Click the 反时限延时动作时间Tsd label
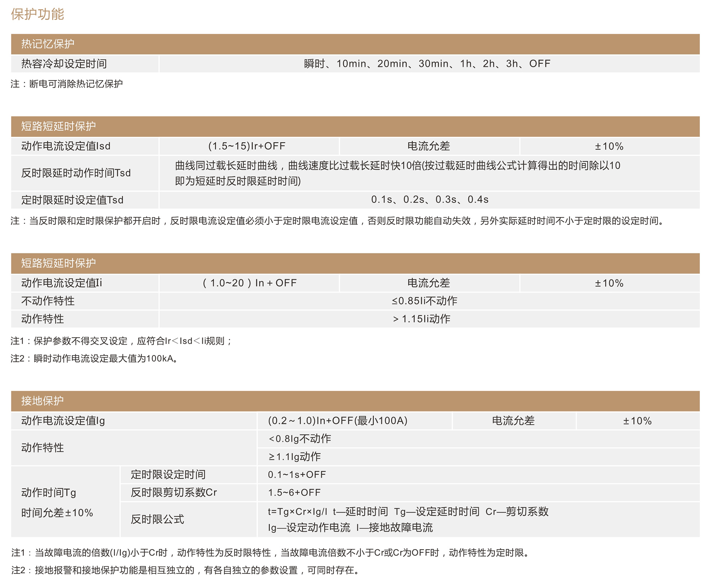Viewport: 712px width, 588px height. 76,173
